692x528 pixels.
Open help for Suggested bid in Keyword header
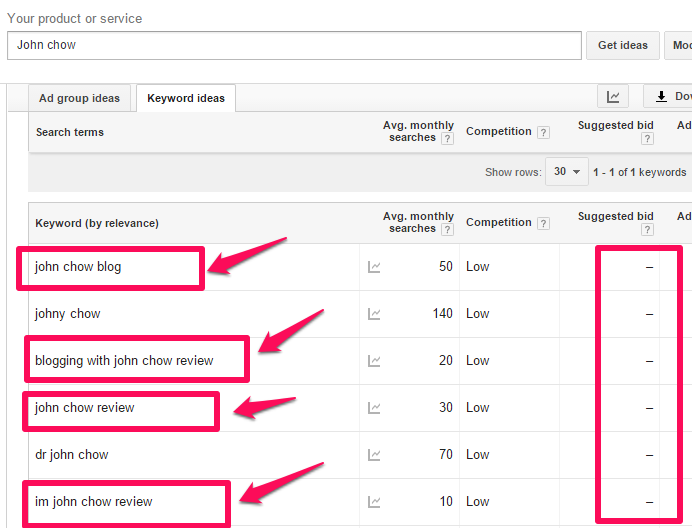(647, 230)
